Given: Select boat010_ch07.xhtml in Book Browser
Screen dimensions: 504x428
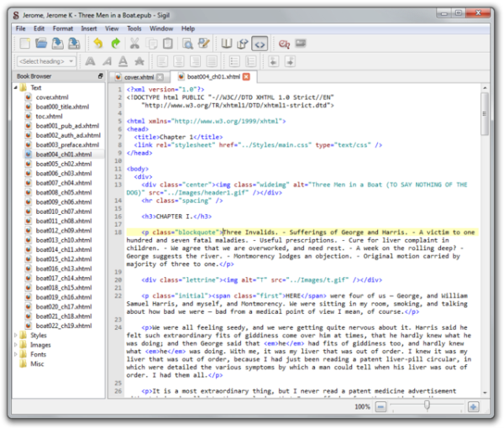Looking at the screenshot, I should coord(64,211).
